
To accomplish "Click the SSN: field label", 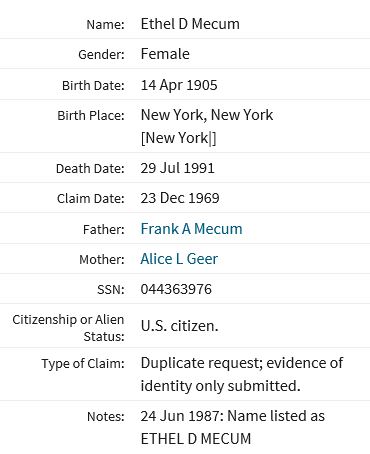I will click(x=111, y=289).
